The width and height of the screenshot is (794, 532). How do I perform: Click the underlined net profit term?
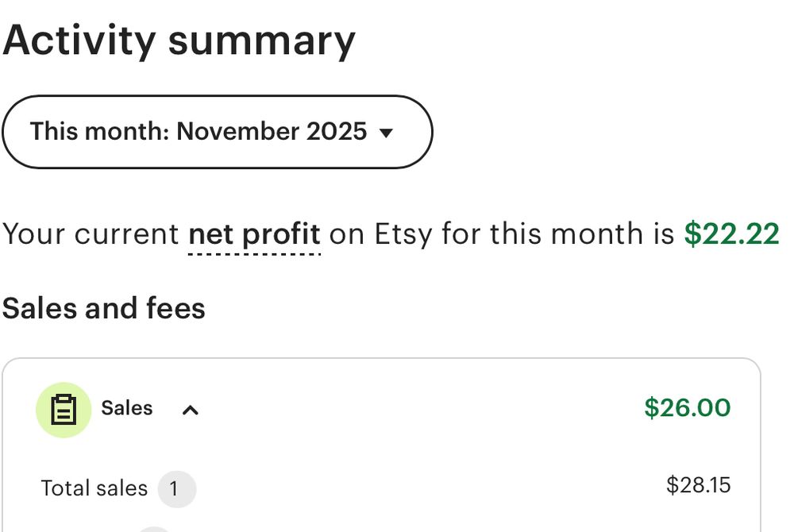click(254, 234)
